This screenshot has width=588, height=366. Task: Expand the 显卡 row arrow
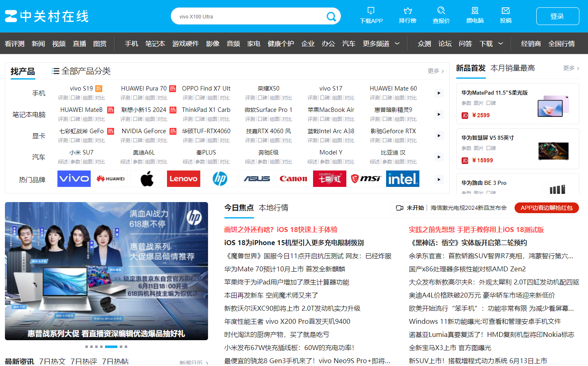(439, 136)
